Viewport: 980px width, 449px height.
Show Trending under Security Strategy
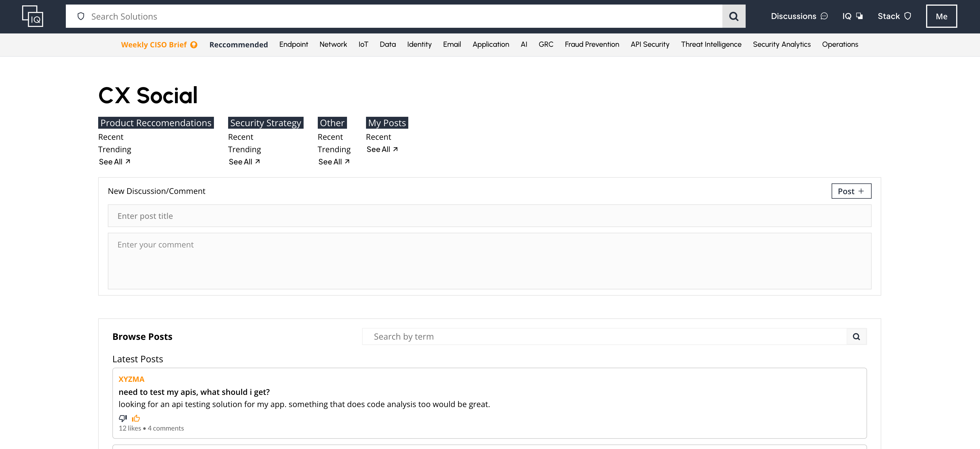[x=244, y=149]
